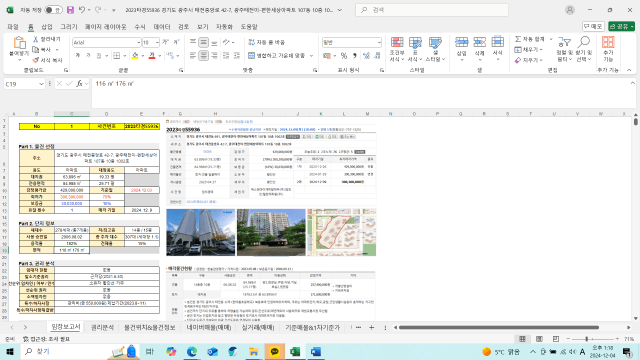Click the top vertical align icon
The width and height of the screenshot is (640, 360).
193,42
